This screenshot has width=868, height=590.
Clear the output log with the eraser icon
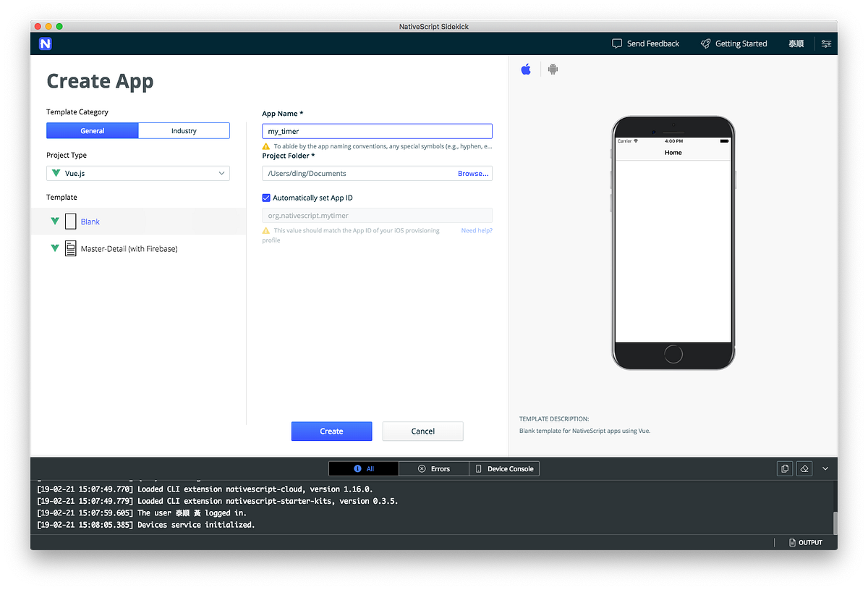[804, 468]
